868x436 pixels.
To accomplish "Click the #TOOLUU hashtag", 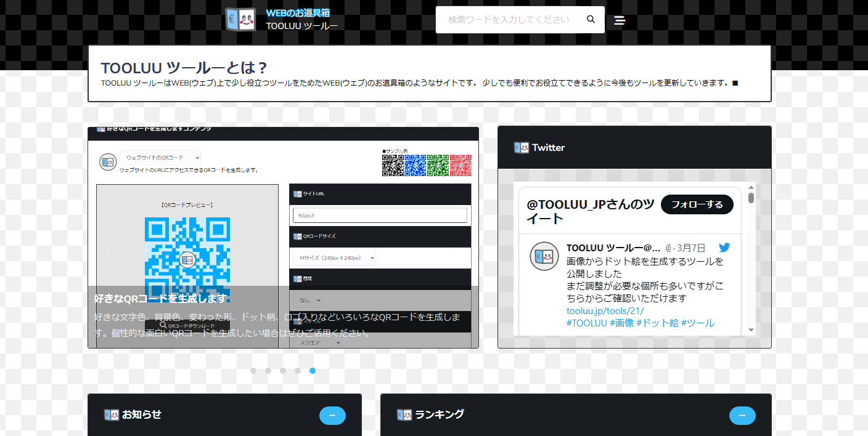I will point(587,323).
